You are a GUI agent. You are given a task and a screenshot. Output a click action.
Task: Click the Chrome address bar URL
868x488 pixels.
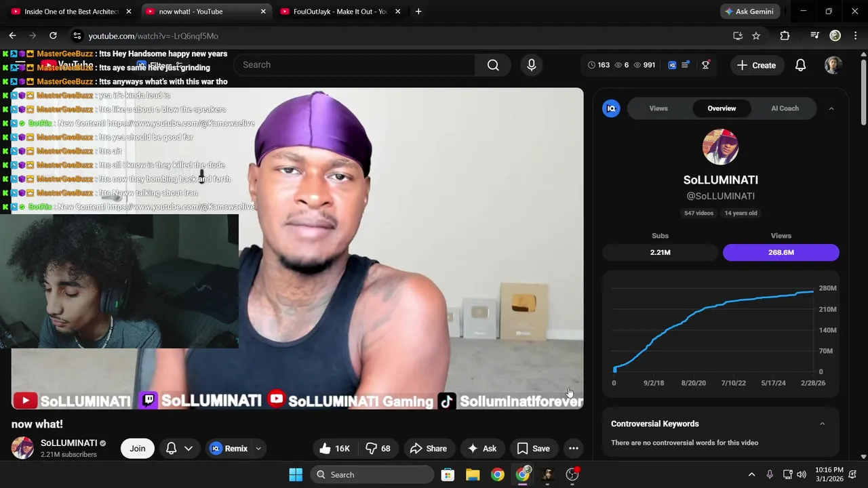pos(153,36)
